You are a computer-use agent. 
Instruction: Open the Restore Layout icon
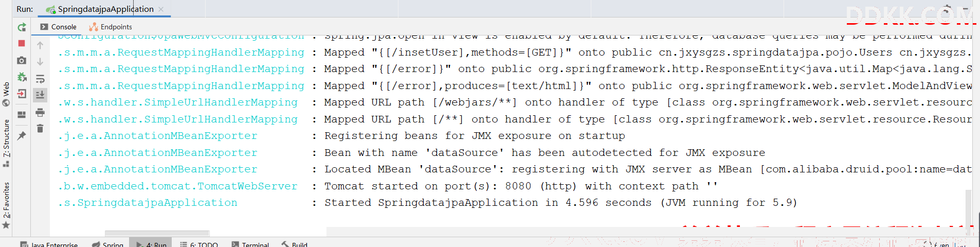pos(22,115)
